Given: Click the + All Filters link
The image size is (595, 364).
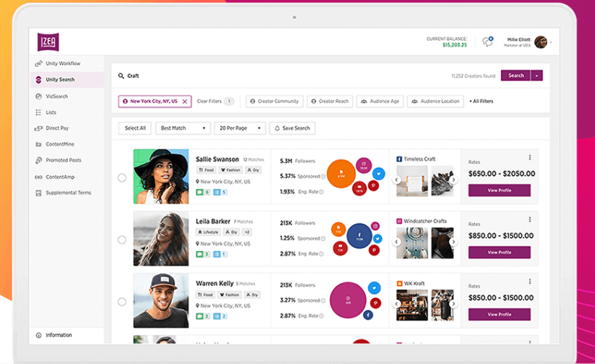Looking at the screenshot, I should click(x=481, y=101).
